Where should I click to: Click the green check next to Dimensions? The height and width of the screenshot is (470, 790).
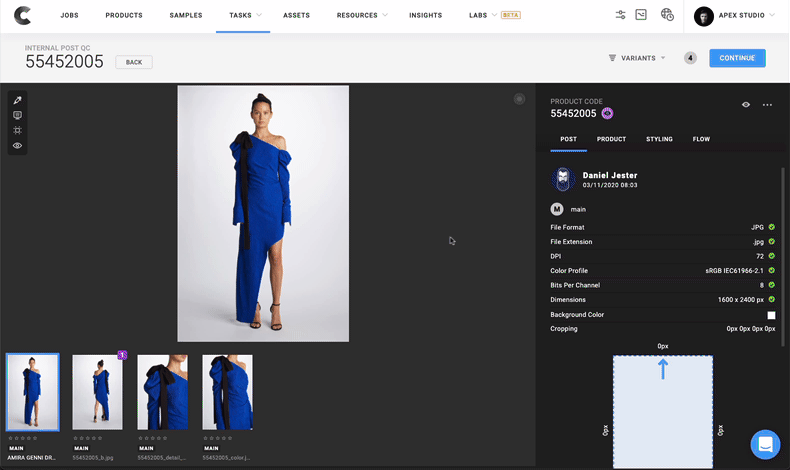pyautogui.click(x=771, y=299)
